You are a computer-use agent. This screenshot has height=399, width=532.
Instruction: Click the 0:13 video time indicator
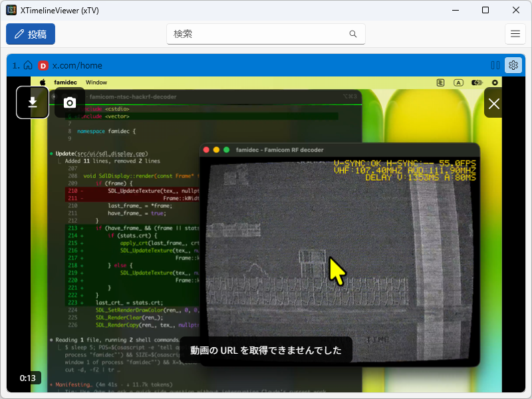click(x=27, y=378)
